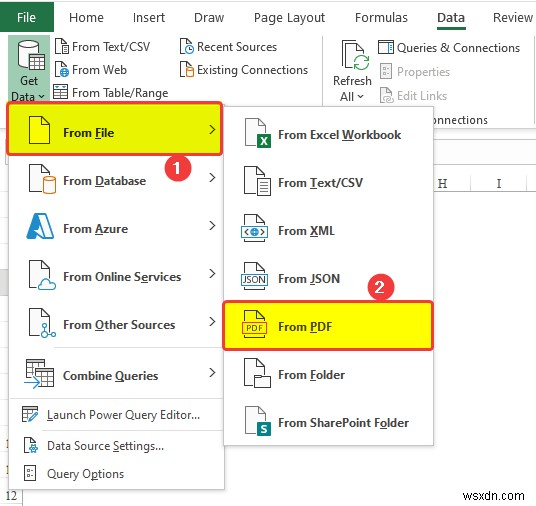Choose From SharePoint Folder menu item
This screenshot has height=506, width=536.
point(329,422)
